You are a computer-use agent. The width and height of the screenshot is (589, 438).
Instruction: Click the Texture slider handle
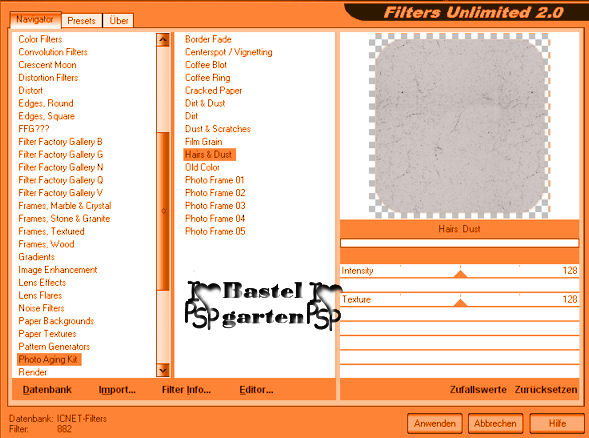pos(461,303)
